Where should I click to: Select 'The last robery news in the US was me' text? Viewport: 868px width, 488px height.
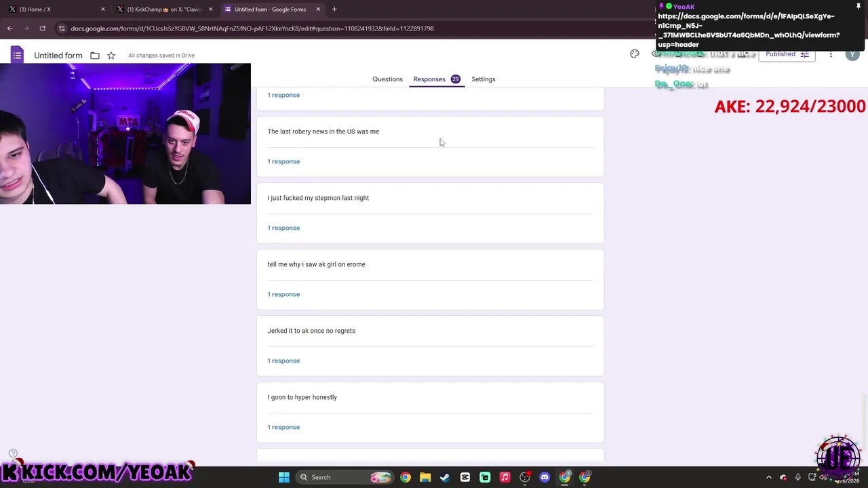click(x=323, y=131)
